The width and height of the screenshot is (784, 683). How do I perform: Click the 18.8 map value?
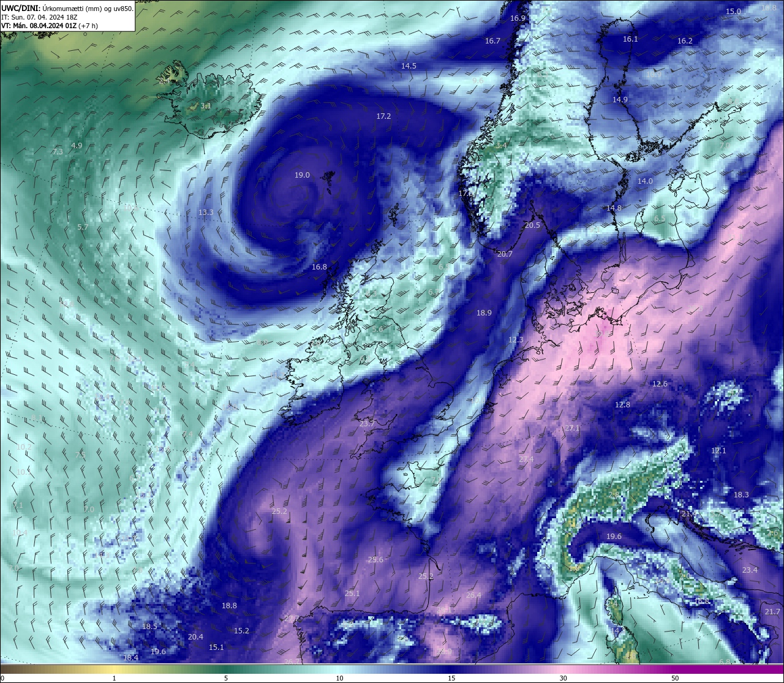coord(229,606)
